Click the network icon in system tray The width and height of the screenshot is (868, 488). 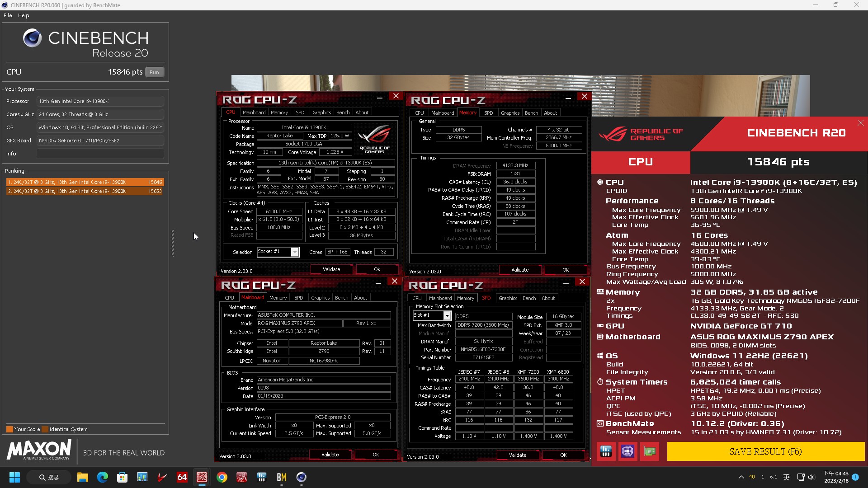click(801, 477)
